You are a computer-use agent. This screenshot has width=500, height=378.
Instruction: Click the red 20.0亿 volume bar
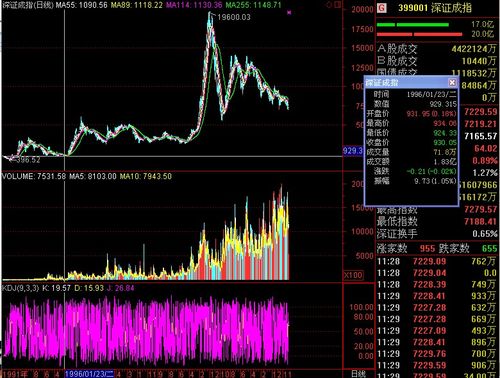[419, 34]
